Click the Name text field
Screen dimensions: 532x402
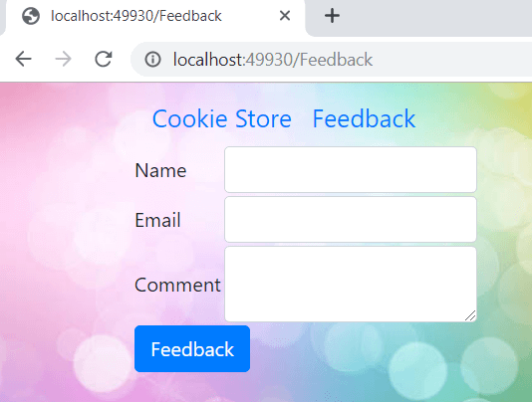pos(351,169)
